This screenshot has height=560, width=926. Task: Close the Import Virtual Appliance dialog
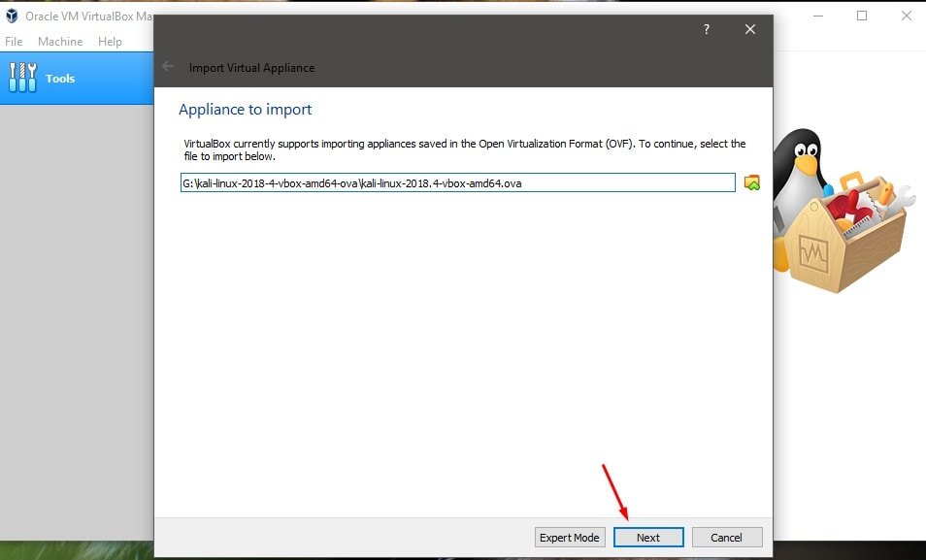pyautogui.click(x=749, y=29)
